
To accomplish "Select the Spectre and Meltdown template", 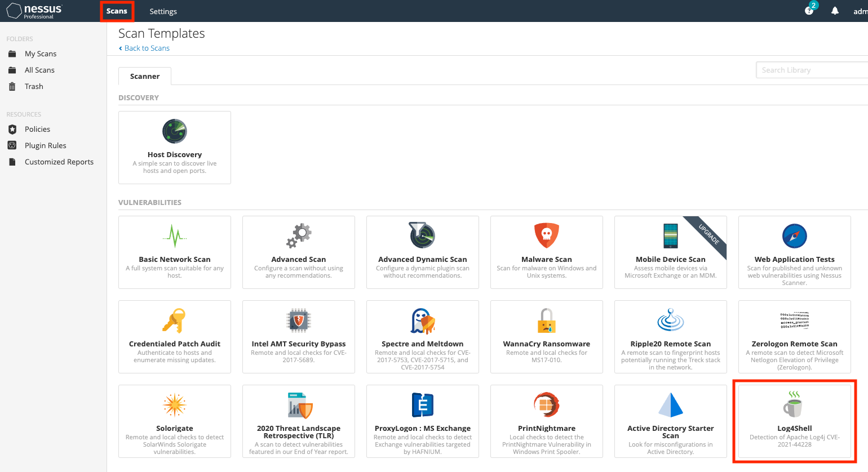I will pyautogui.click(x=422, y=337).
